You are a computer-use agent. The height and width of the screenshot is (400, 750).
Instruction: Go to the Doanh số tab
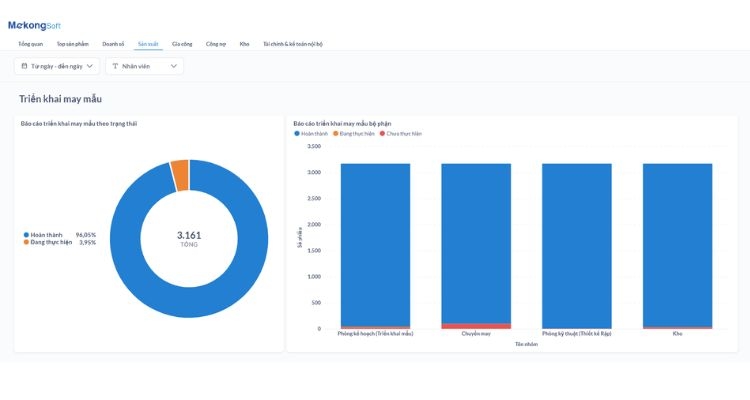[x=113, y=44]
